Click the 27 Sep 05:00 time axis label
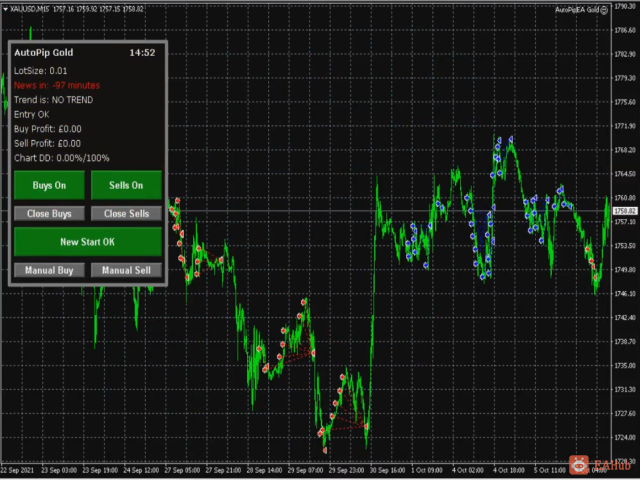 182,470
